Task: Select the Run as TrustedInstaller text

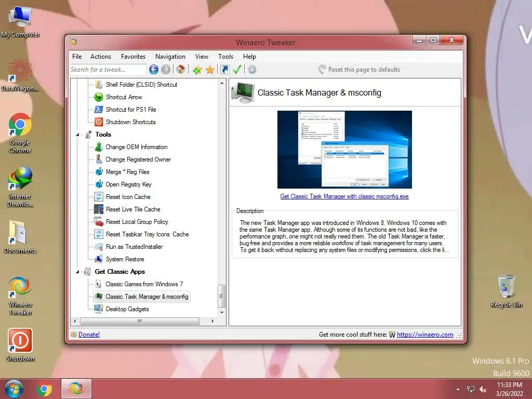Action: [x=134, y=247]
